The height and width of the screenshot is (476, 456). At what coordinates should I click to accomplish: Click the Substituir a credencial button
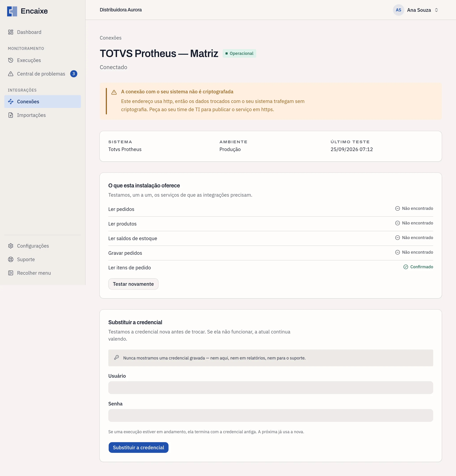138,447
